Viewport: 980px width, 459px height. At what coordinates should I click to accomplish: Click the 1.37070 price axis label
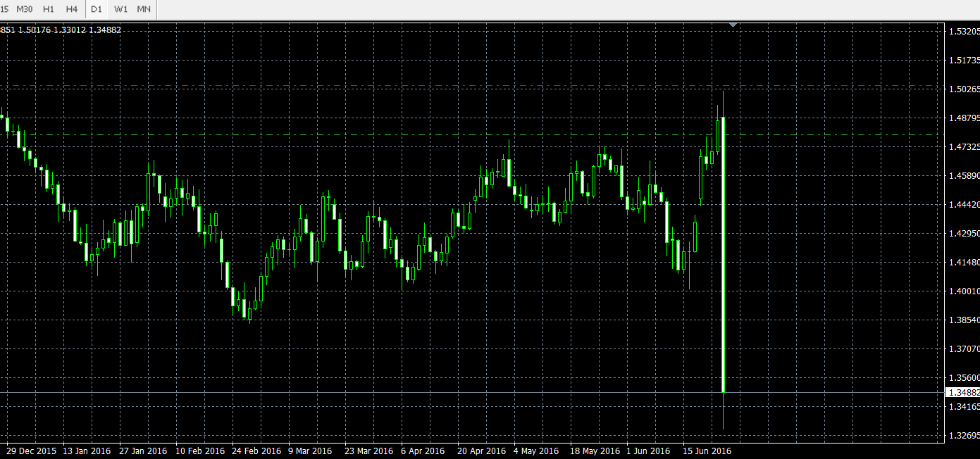click(x=964, y=349)
